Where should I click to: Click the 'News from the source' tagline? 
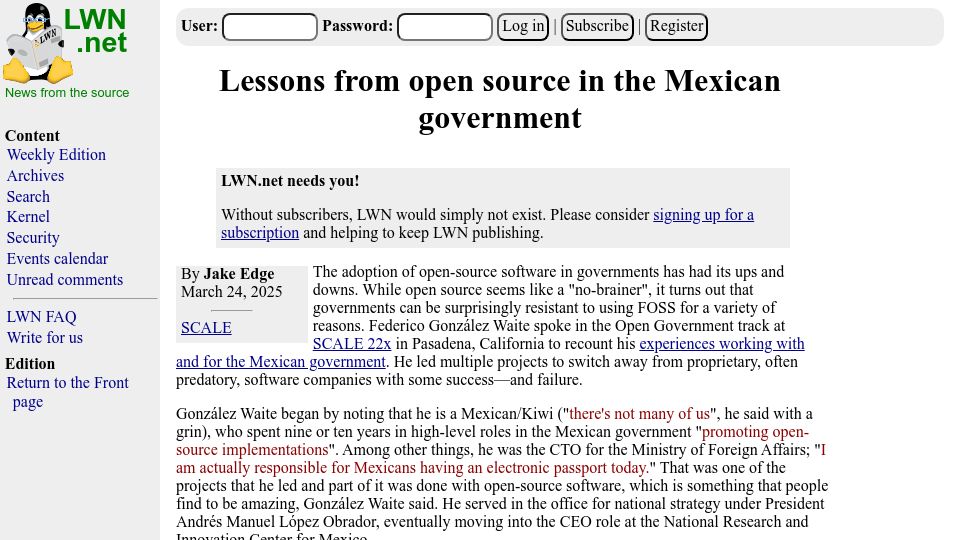67,92
